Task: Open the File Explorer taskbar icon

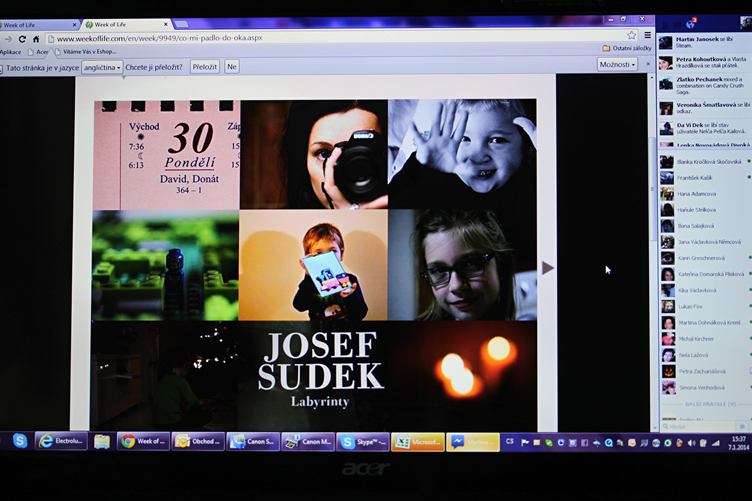Action: [x=102, y=442]
